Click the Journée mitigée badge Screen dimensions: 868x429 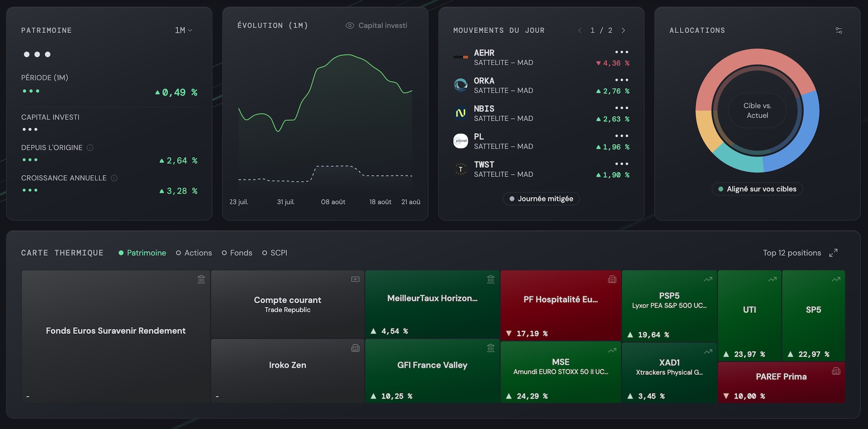coord(541,199)
